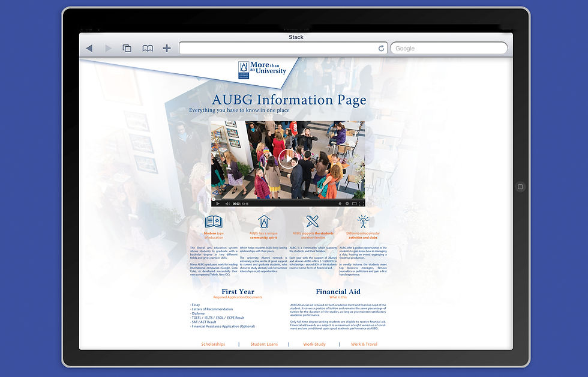This screenshot has height=377, width=588.
Task: Mute the video with the speaker icon
Action: coord(227,204)
